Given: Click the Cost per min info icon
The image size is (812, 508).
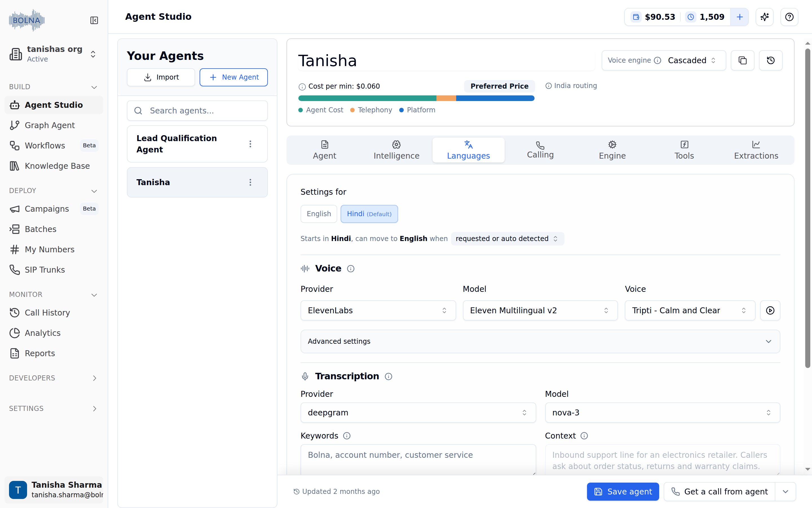Looking at the screenshot, I should (302, 87).
